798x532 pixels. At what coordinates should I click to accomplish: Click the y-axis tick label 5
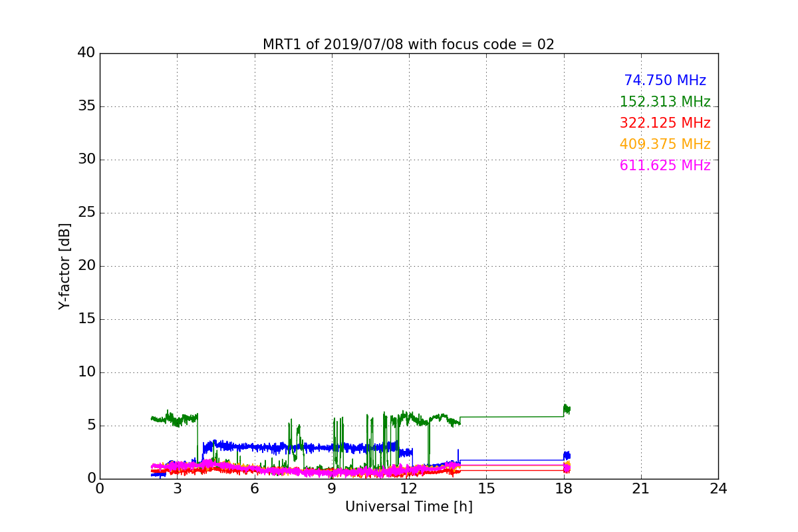pos(90,426)
